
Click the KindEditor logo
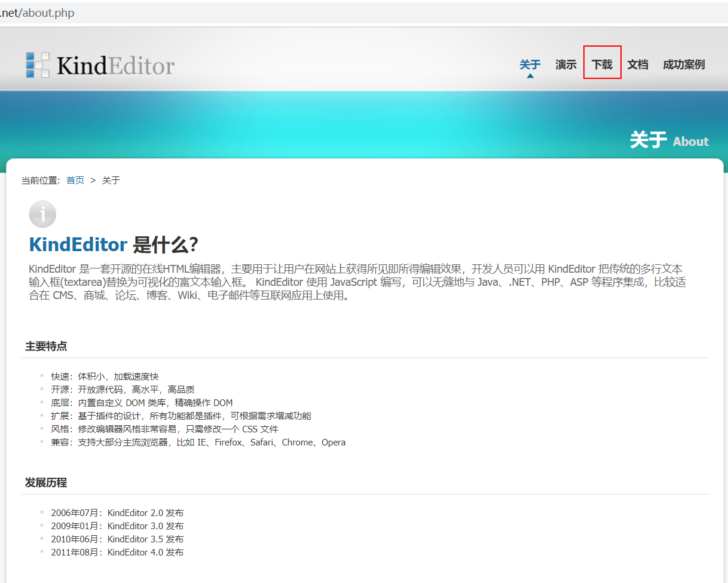click(100, 65)
